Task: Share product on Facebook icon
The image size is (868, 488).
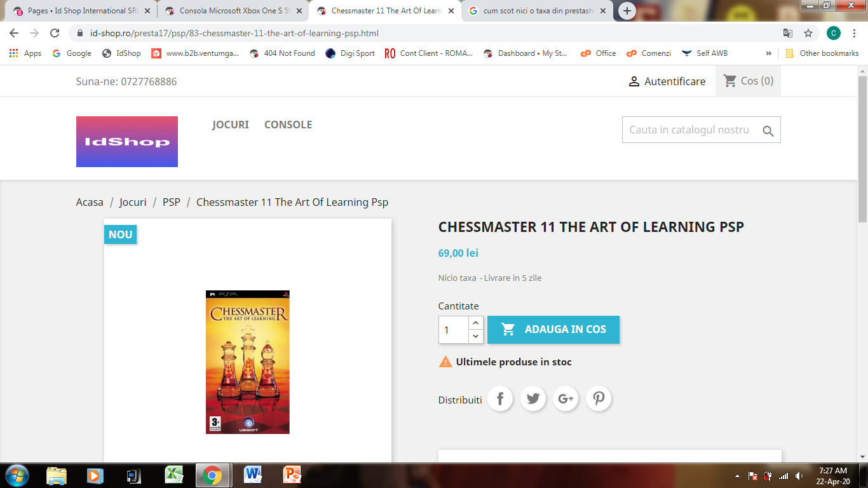Action: point(500,398)
